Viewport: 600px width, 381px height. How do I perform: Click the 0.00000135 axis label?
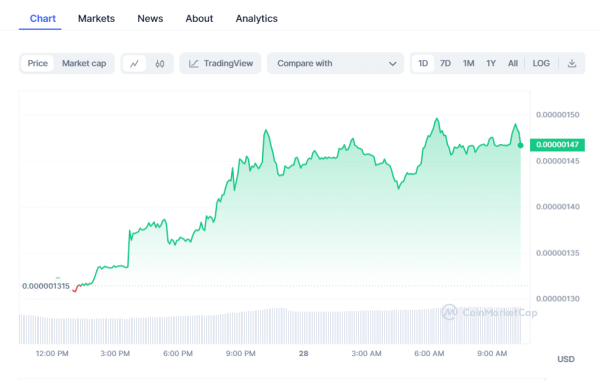[558, 253]
